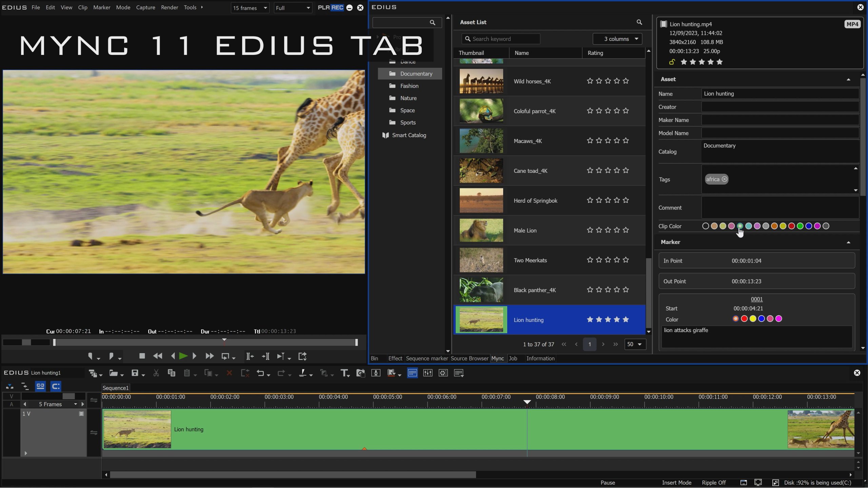Toggle the blue ripple mode button

[x=56, y=386]
